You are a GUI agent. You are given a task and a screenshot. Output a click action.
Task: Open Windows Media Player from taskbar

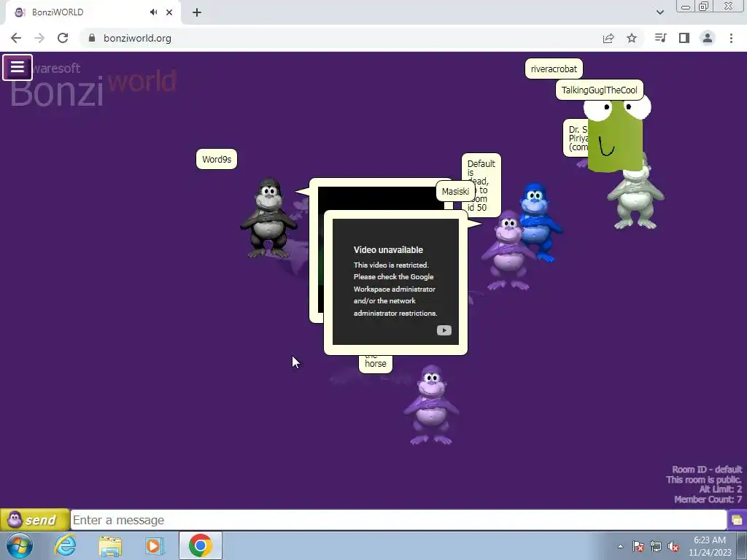(x=155, y=545)
